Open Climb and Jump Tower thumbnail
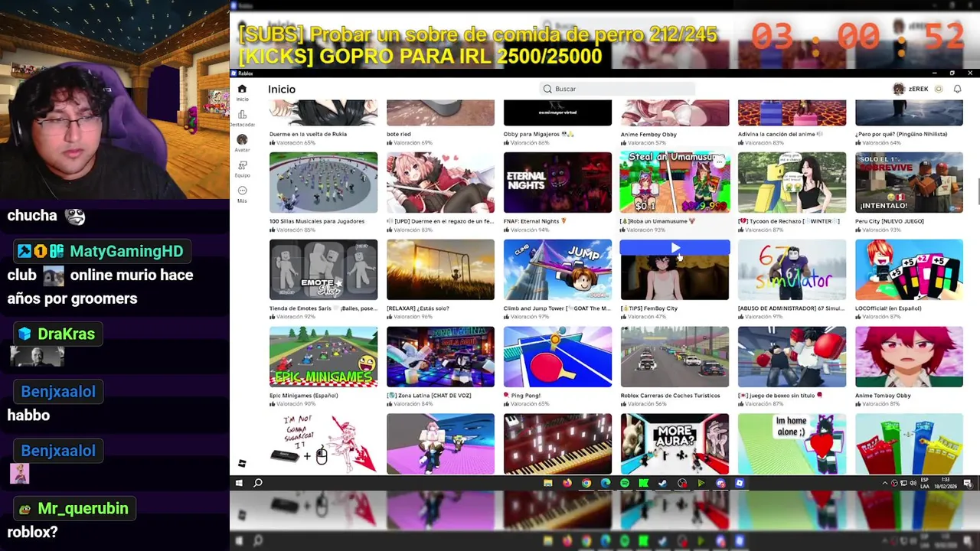 [x=557, y=269]
